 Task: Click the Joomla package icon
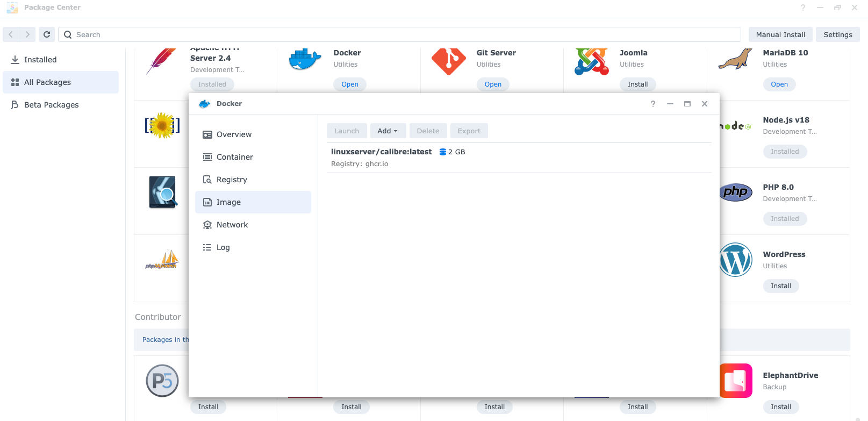[x=592, y=61]
